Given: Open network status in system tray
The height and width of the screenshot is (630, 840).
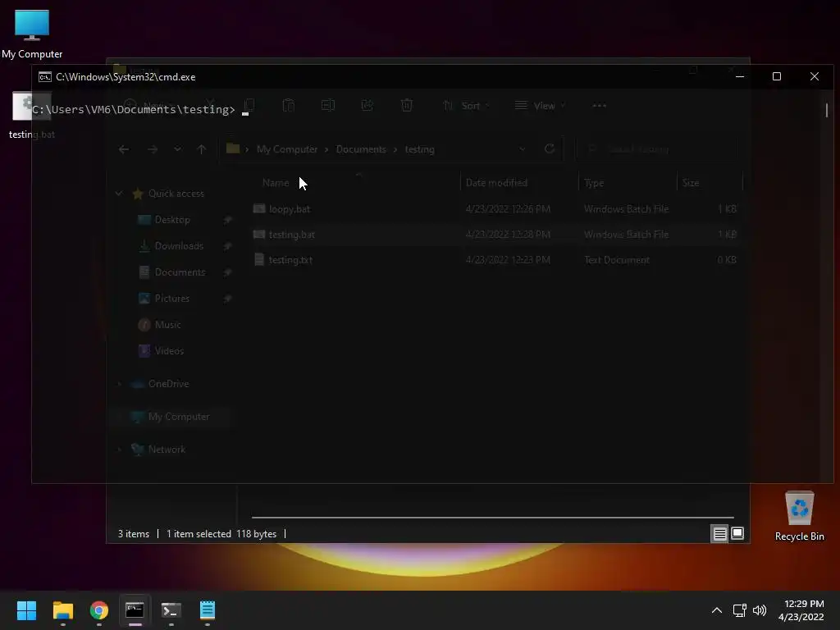Looking at the screenshot, I should coord(740,610).
